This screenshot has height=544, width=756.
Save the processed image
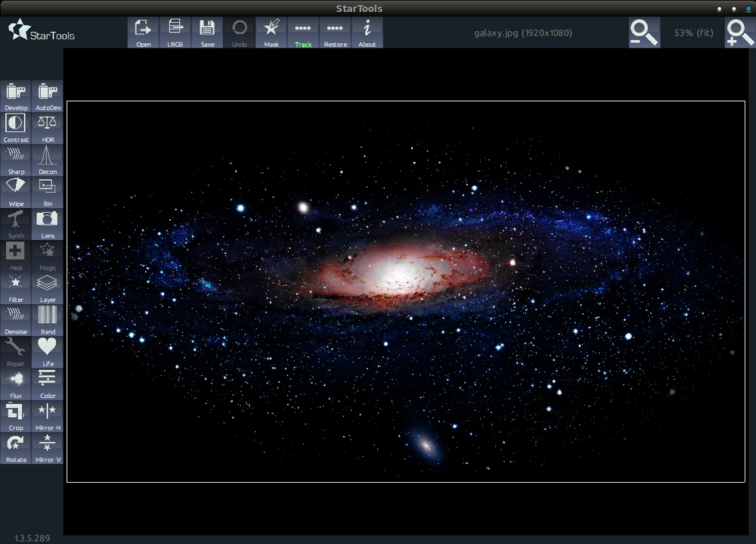[x=207, y=32]
